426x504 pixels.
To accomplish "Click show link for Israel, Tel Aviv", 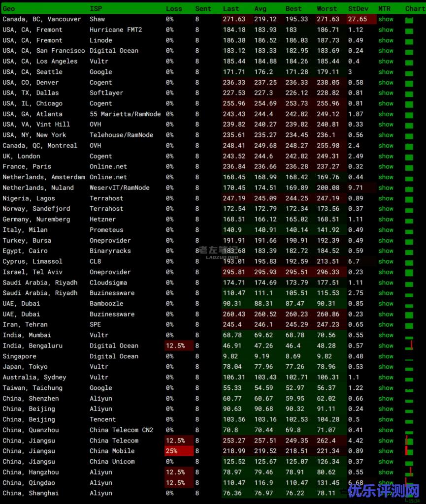I will point(386,272).
